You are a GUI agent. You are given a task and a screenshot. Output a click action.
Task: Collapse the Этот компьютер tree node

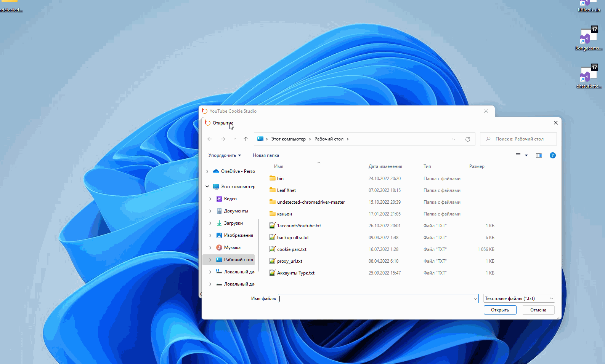[x=207, y=187]
